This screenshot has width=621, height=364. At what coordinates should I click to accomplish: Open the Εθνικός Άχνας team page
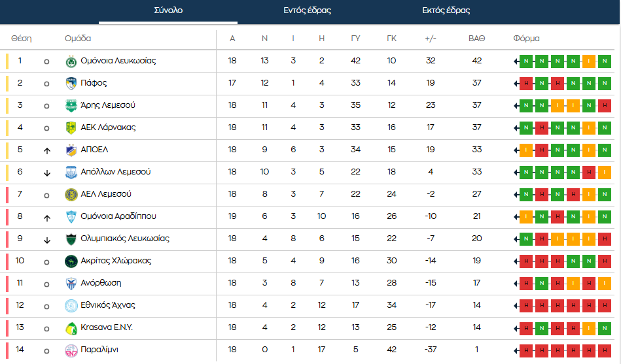pos(108,305)
